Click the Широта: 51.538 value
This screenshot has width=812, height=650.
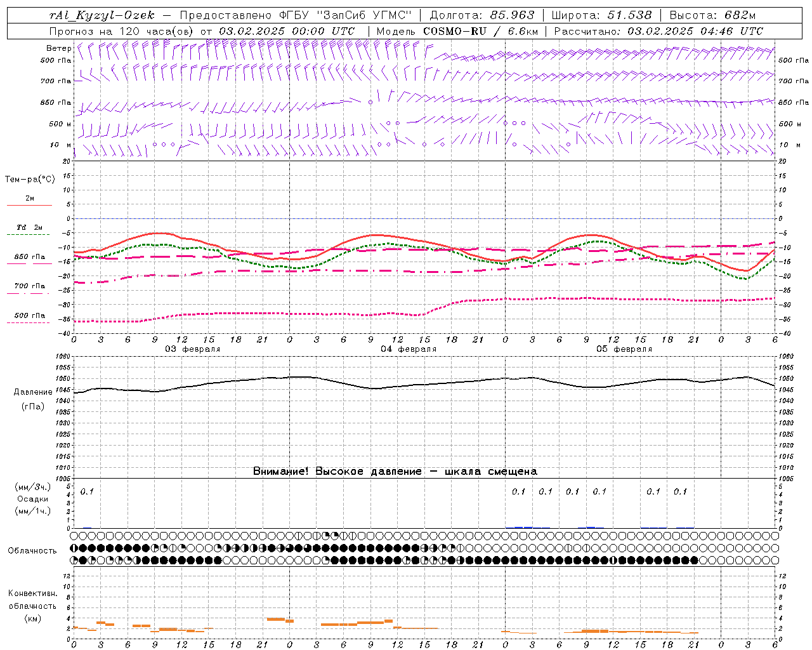(601, 15)
